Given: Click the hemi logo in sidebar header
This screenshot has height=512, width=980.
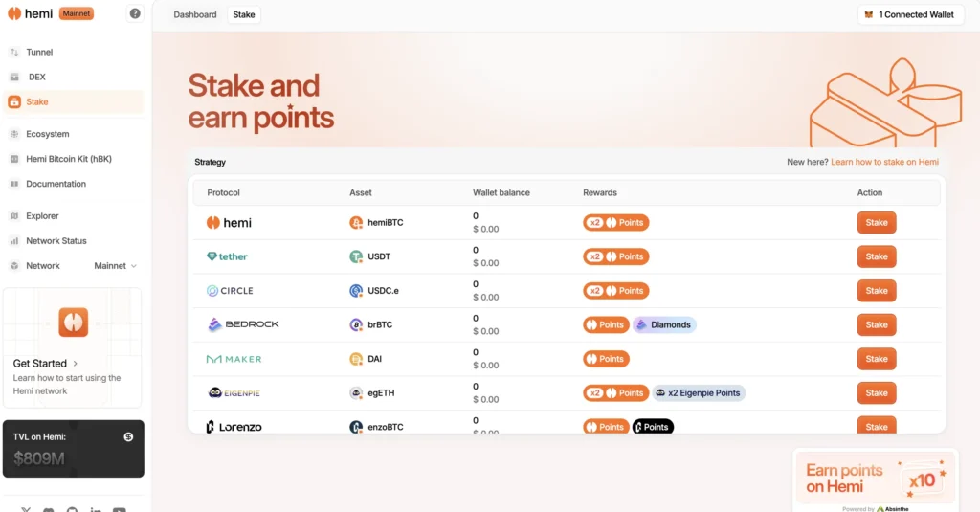Looking at the screenshot, I should [30, 13].
